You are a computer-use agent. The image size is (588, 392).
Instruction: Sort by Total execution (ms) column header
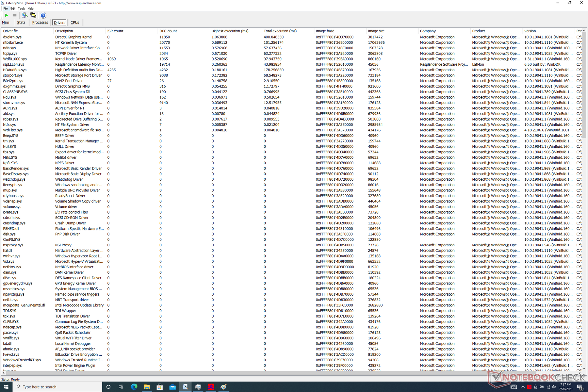(288, 31)
